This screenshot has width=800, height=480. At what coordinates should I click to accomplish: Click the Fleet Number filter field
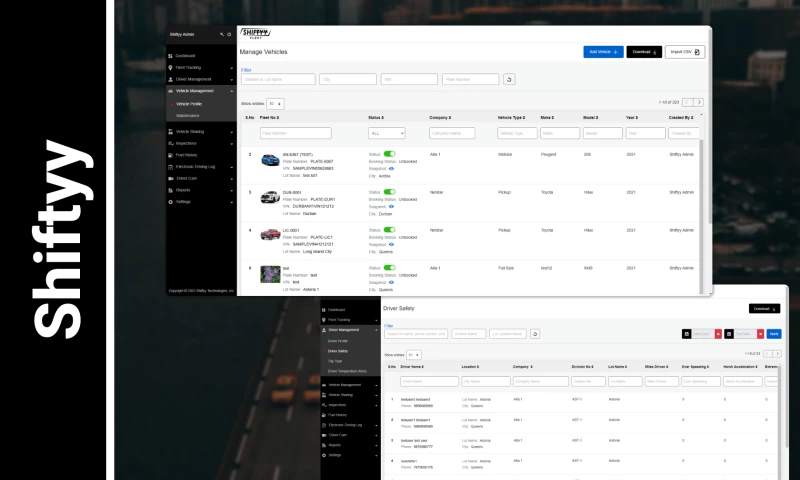point(296,133)
